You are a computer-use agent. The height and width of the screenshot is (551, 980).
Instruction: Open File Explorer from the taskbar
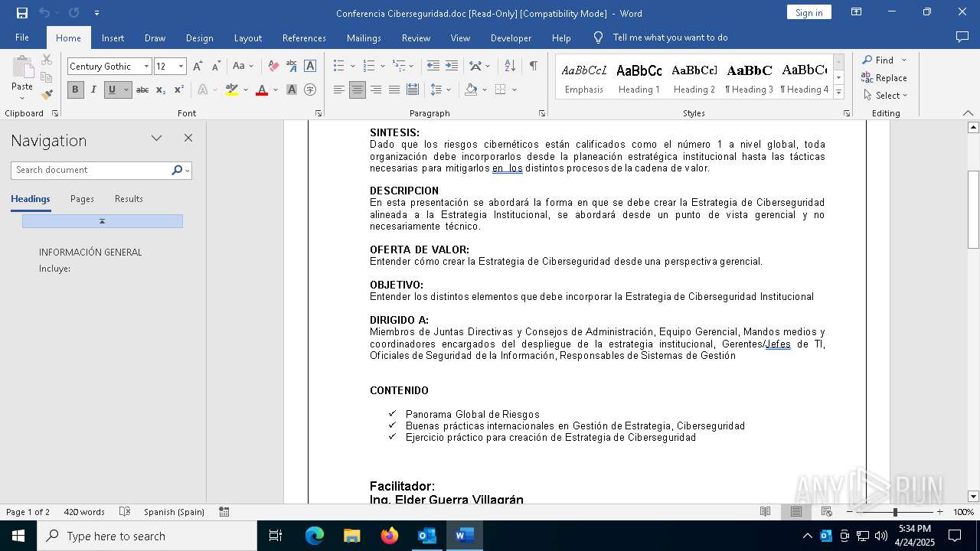[352, 536]
